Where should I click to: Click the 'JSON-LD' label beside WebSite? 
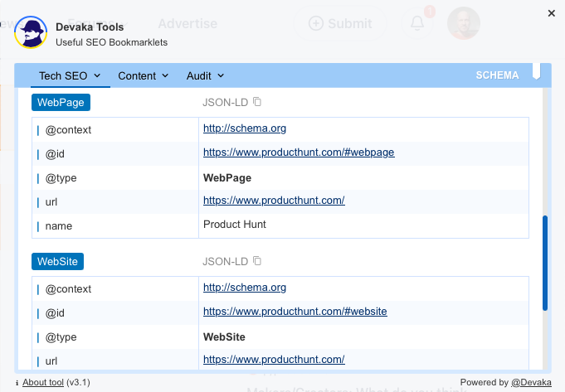pos(225,262)
